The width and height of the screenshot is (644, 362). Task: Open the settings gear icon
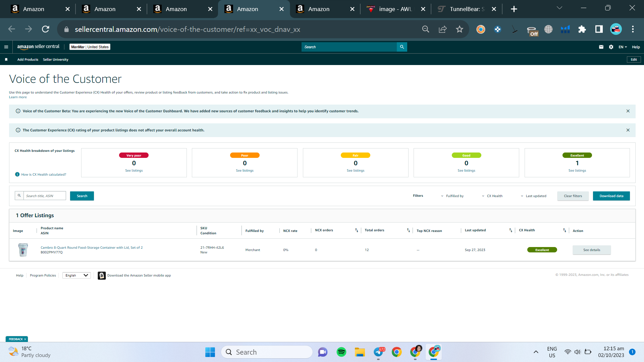[x=611, y=47]
